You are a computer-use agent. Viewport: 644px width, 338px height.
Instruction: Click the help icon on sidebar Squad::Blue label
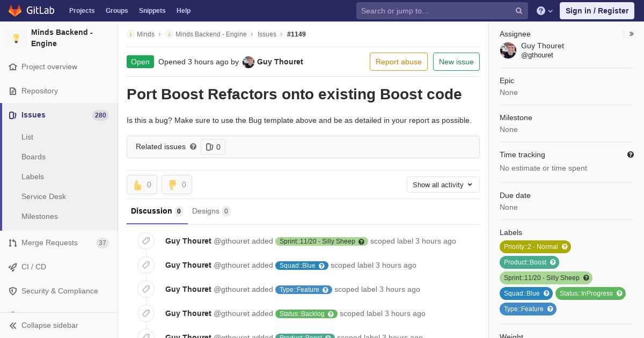tap(546, 293)
